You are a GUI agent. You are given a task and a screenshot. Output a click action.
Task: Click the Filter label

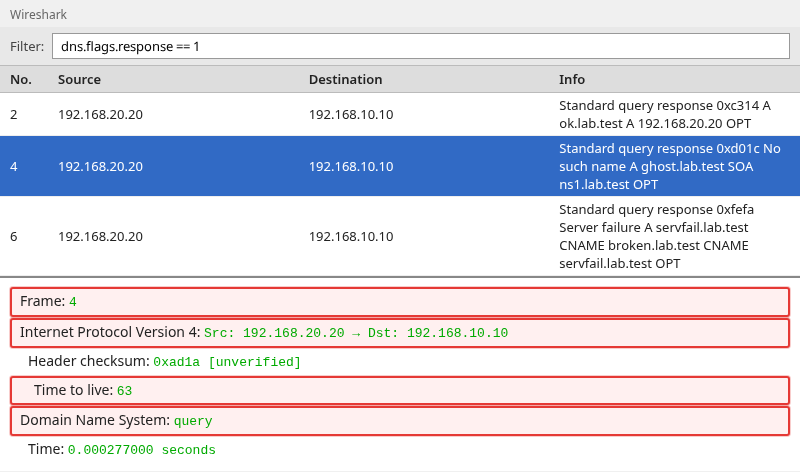pos(27,46)
